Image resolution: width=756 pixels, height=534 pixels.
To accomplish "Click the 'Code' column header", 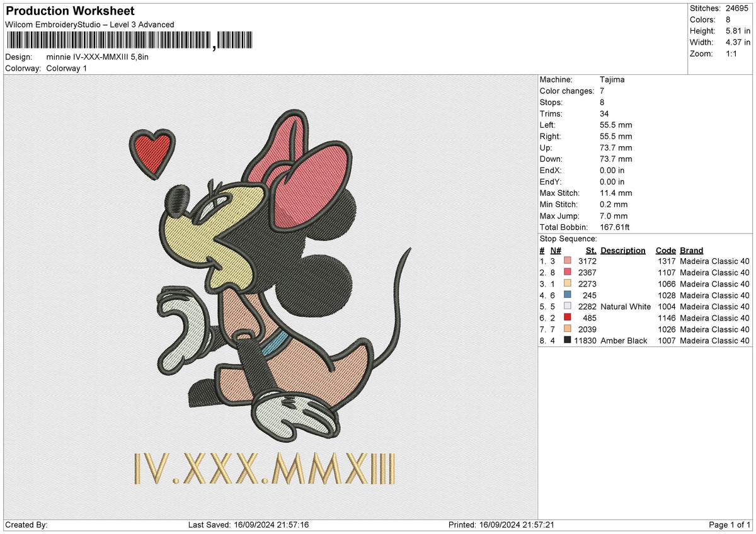I will [665, 250].
